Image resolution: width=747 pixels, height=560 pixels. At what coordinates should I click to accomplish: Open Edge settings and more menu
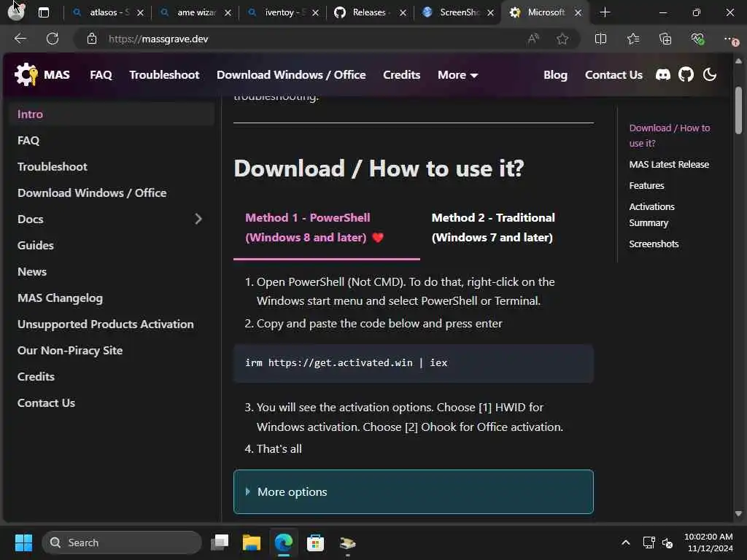tap(729, 39)
